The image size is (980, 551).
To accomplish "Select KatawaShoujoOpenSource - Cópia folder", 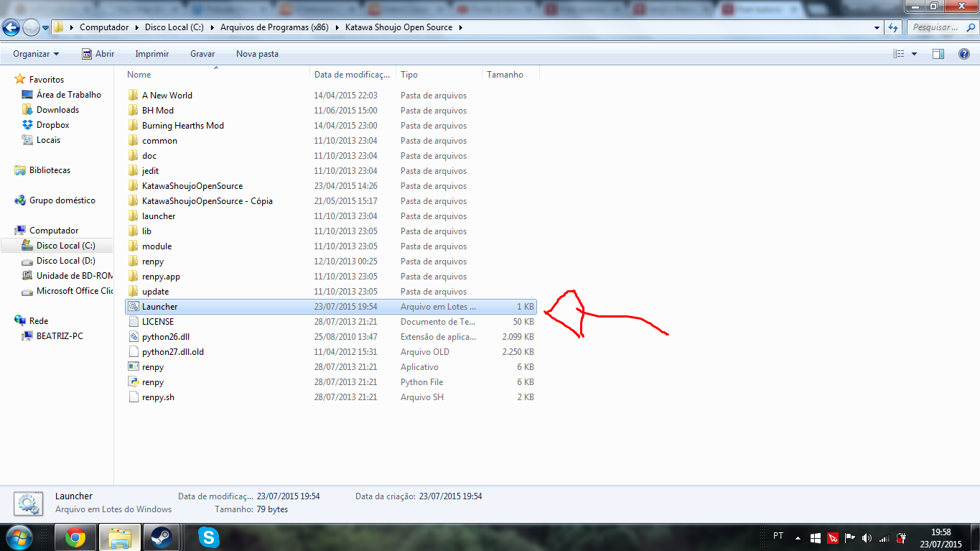I will pyautogui.click(x=207, y=200).
